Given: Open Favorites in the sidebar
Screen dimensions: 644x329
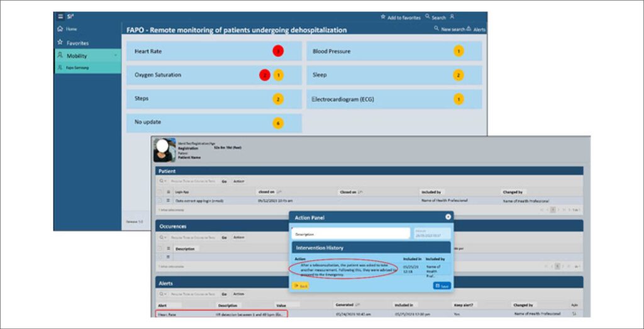Looking at the screenshot, I should [x=77, y=43].
